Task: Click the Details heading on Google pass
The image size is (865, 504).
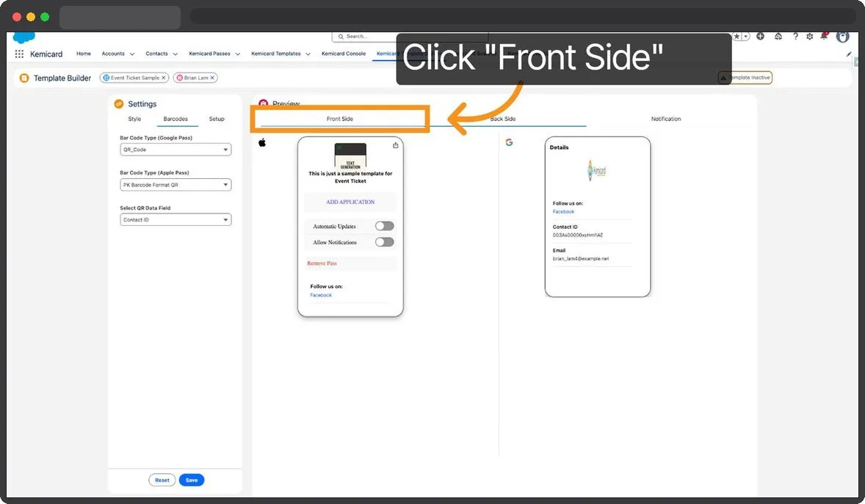Action: pos(559,147)
